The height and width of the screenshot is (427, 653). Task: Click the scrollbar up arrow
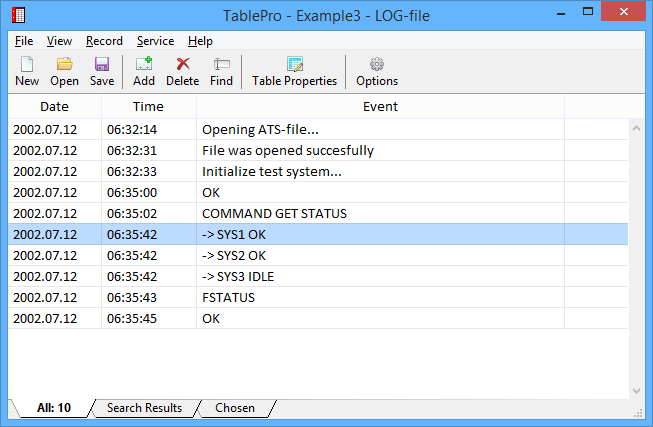point(636,128)
